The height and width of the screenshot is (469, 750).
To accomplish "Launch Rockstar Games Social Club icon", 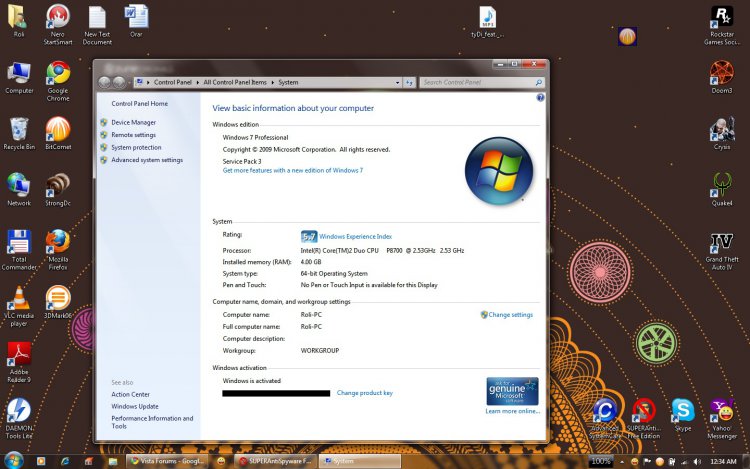I will click(722, 25).
